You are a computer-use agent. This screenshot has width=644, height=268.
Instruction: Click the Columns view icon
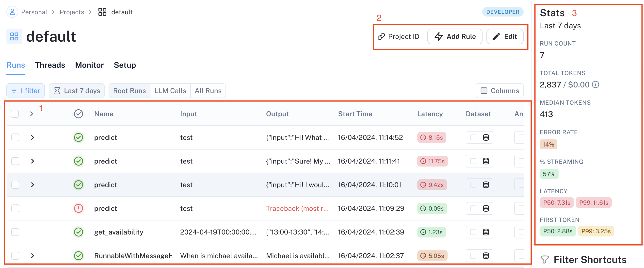[484, 91]
